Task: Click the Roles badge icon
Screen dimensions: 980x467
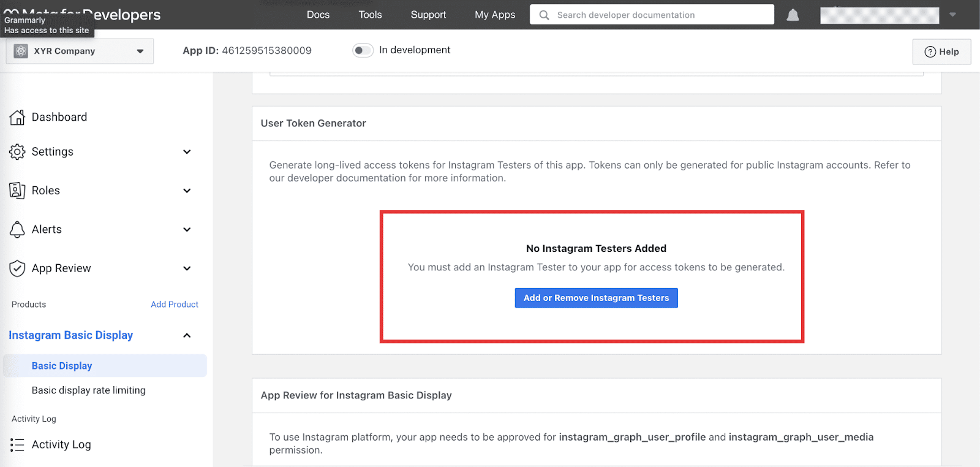Action: 17,191
